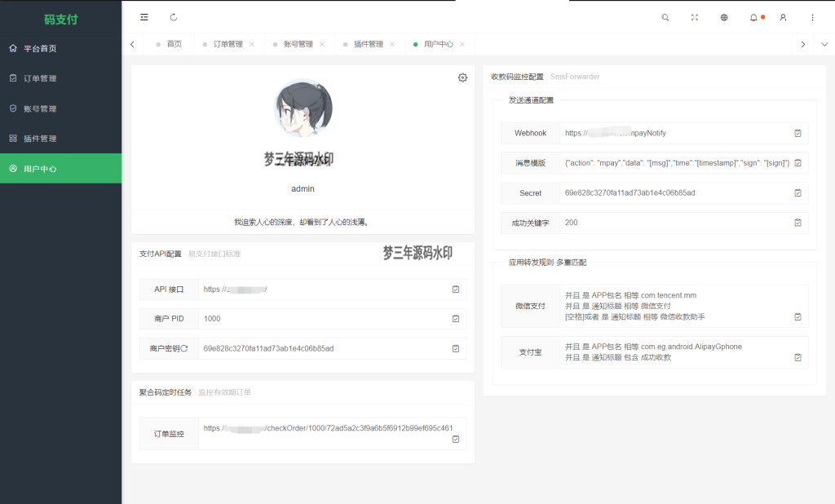Image resolution: width=835 pixels, height=504 pixels.
Task: Open the user account icon in the header
Action: [783, 17]
